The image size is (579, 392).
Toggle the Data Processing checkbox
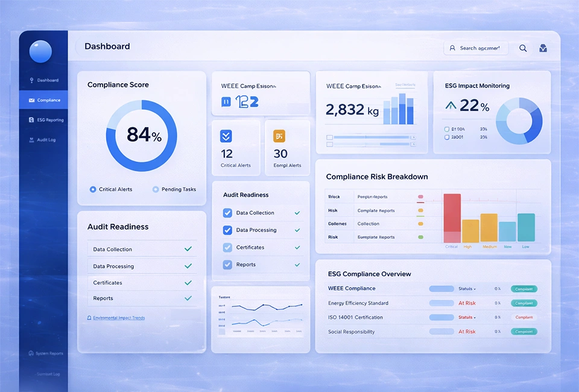(227, 230)
